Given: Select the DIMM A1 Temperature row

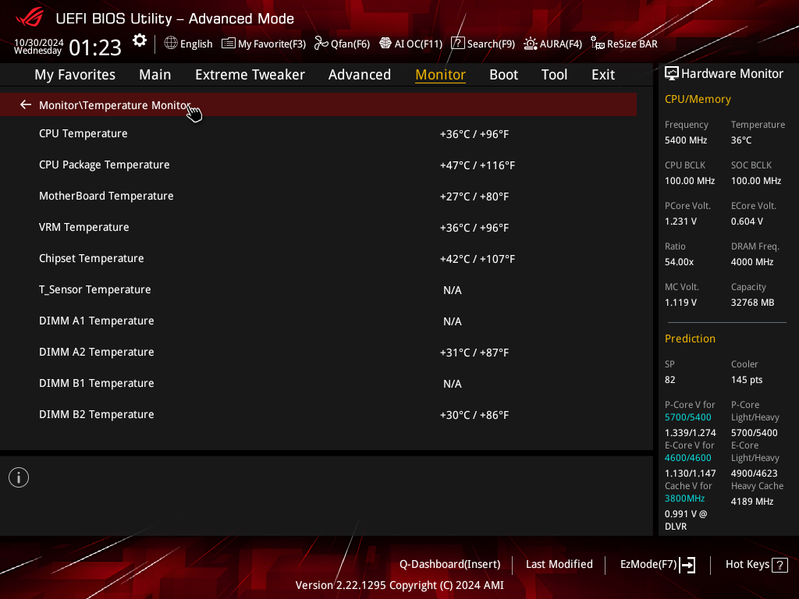Looking at the screenshot, I should click(x=318, y=321).
